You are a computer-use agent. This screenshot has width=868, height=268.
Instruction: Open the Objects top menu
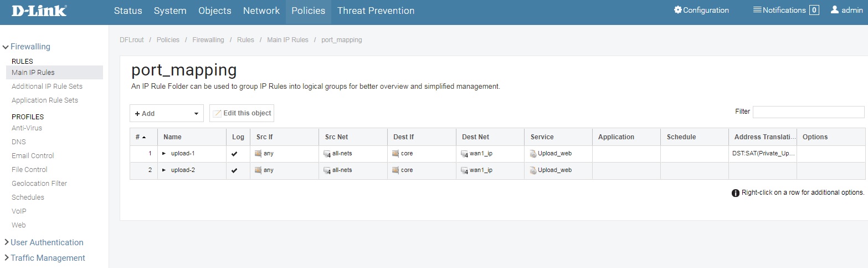pos(214,11)
